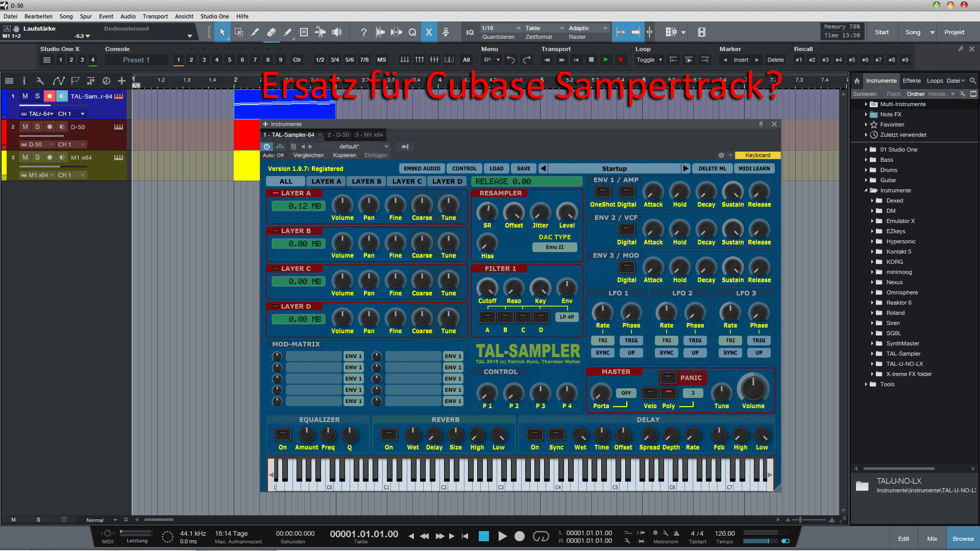
Task: Toggle Reverb On switch in TAL-Sampler
Action: [388, 435]
